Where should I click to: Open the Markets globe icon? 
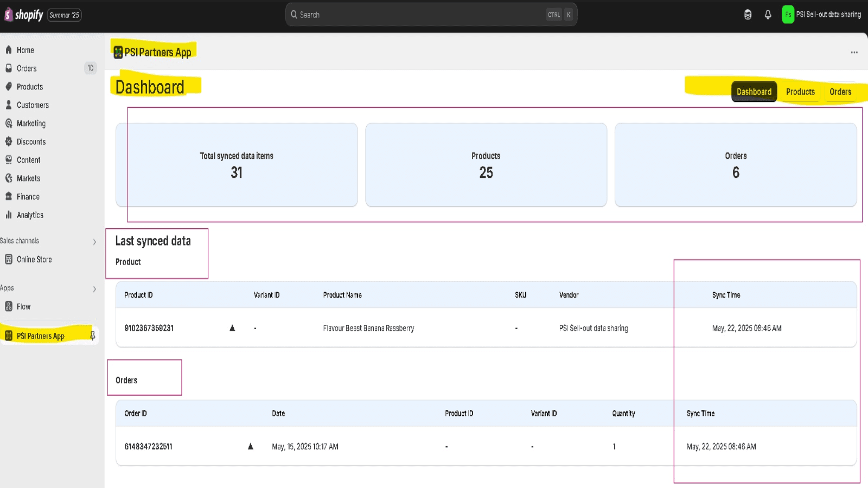tap(9, 178)
